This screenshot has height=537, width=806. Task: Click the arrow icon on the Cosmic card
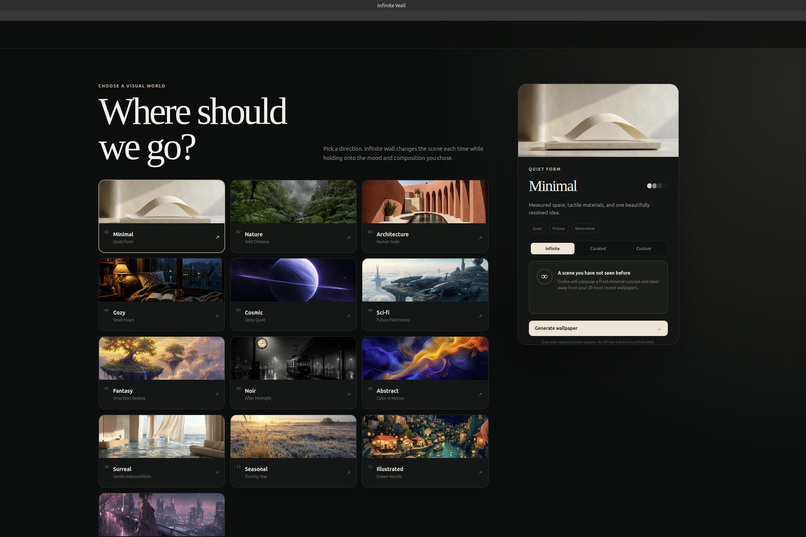[349, 316]
